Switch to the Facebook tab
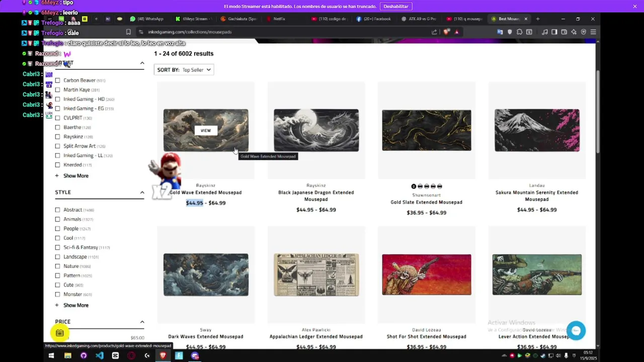Screen dimensions: 644x362 point(375,19)
